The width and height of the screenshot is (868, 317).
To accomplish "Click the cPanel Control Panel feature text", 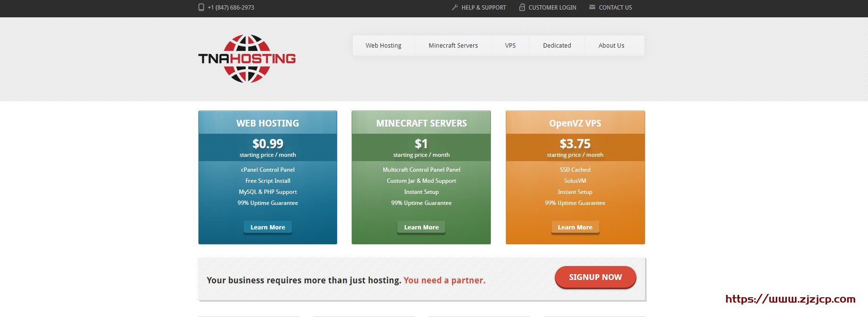I will pos(268,170).
